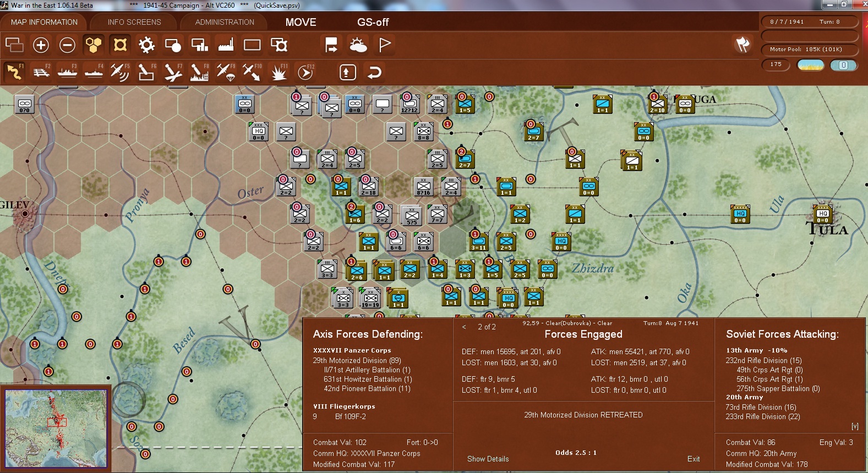This screenshot has width=868, height=473.
Task: Click the VIII Fliegerkorps heading
Action: coord(344,406)
